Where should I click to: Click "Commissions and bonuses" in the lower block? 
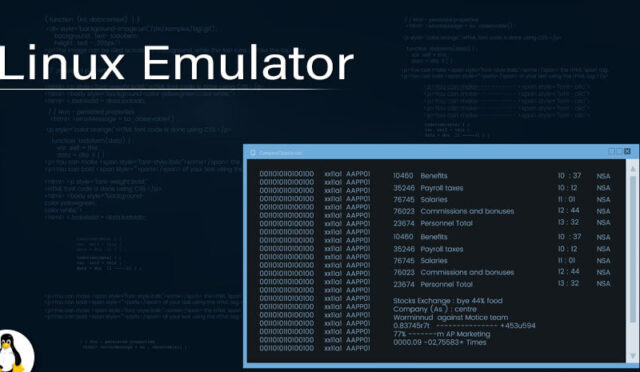click(x=467, y=272)
